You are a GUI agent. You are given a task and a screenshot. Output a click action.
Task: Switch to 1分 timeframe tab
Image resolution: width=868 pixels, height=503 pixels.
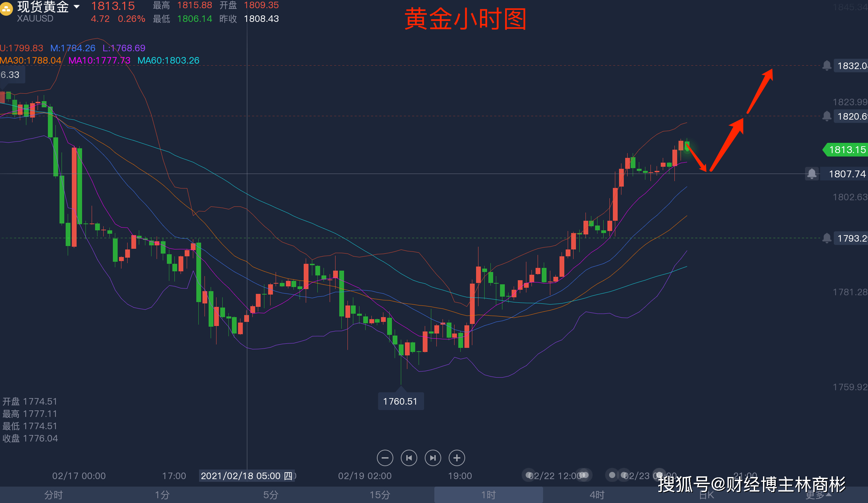point(162,495)
